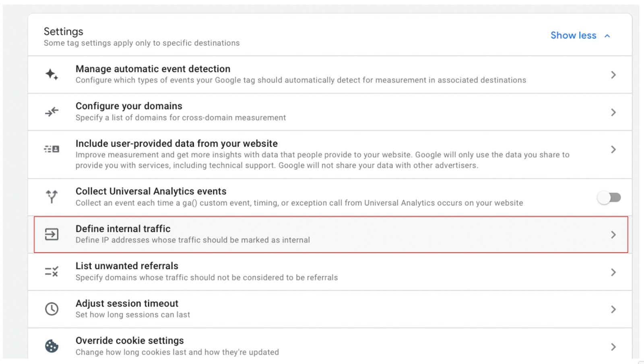This screenshot has width=644, height=364.
Task: Select the Override cookie settings title
Action: (x=130, y=341)
